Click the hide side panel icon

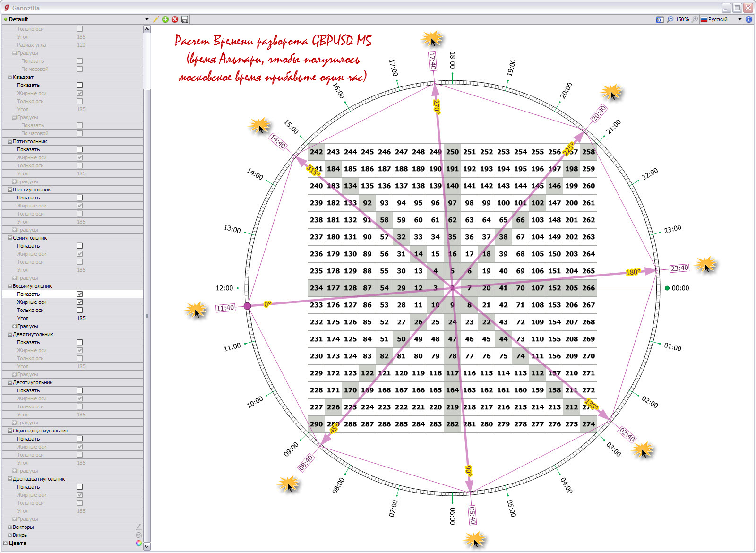pos(660,19)
